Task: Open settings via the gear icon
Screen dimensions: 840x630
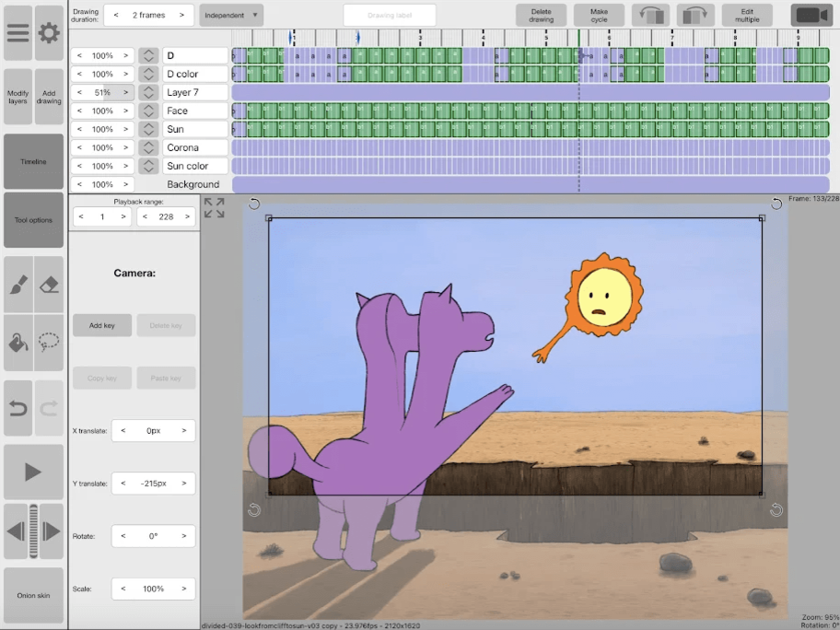Action: click(x=49, y=32)
